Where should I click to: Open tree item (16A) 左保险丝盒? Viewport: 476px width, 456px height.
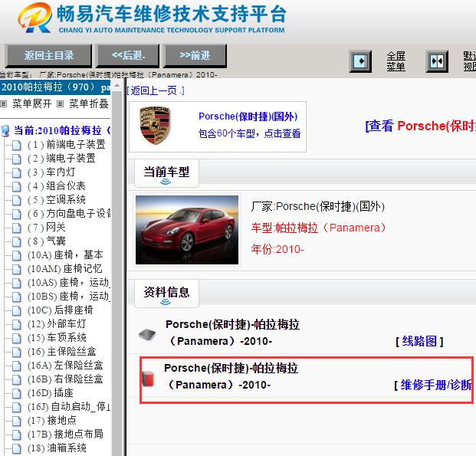pyautogui.click(x=65, y=366)
